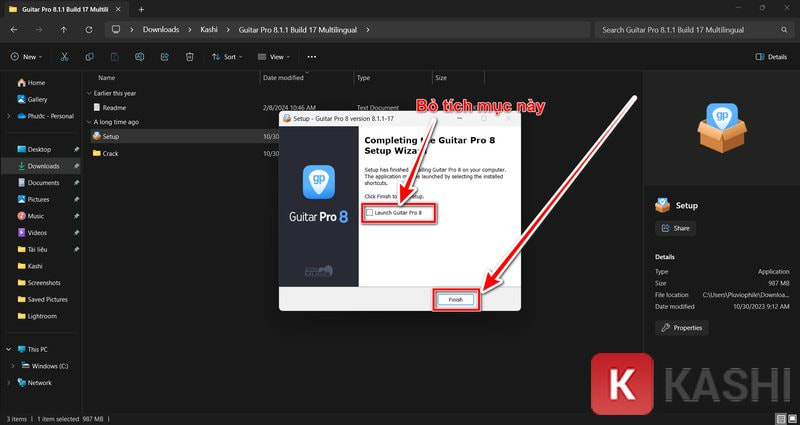This screenshot has width=800, height=425.
Task: Click Finish in the setup wizard
Action: 455,299
